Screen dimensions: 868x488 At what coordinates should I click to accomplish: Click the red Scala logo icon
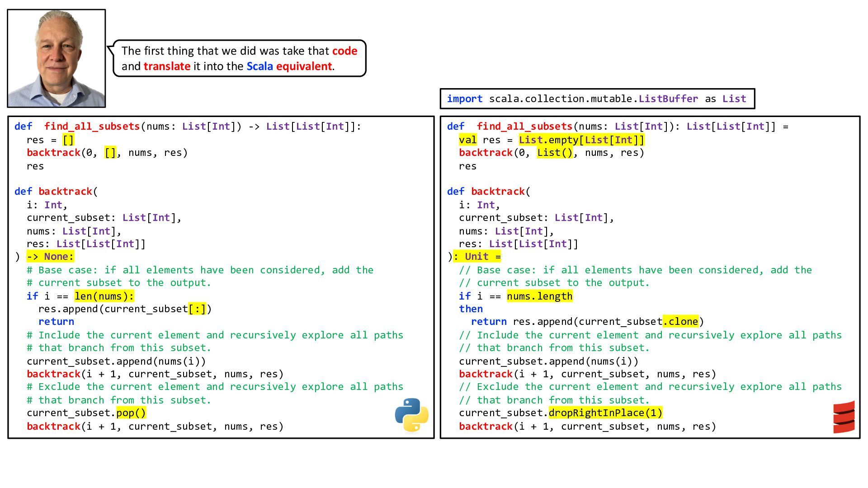point(844,417)
